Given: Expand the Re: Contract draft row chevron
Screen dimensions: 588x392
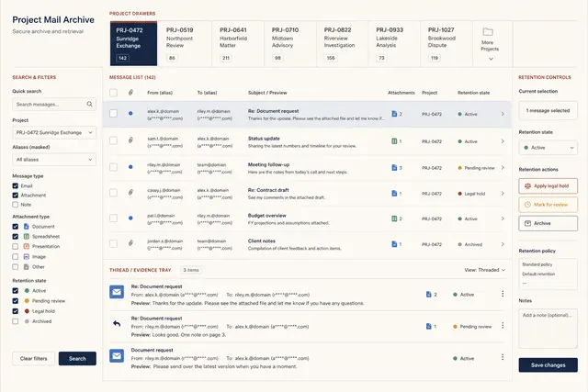Looking at the screenshot, I should pos(503,194).
